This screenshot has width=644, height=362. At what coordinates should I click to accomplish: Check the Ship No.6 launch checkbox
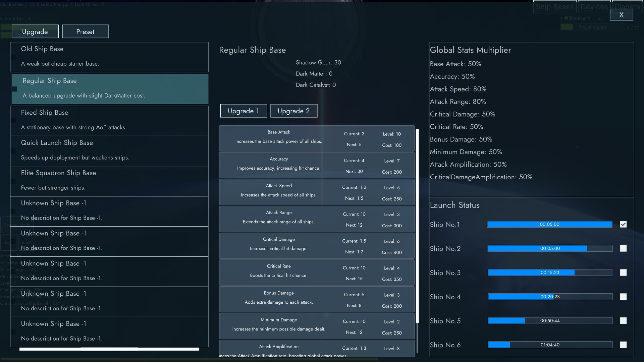click(x=624, y=345)
